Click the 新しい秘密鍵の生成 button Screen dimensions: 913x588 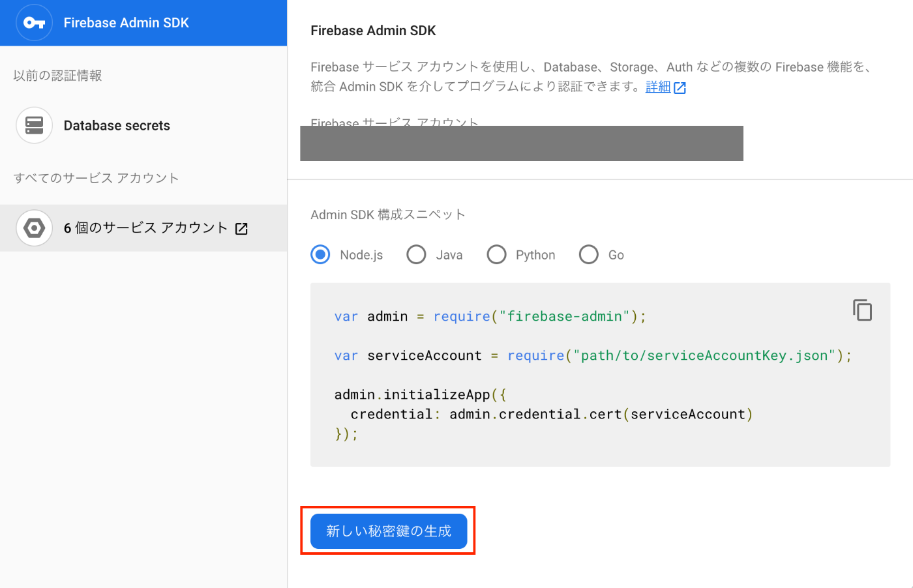pos(389,531)
